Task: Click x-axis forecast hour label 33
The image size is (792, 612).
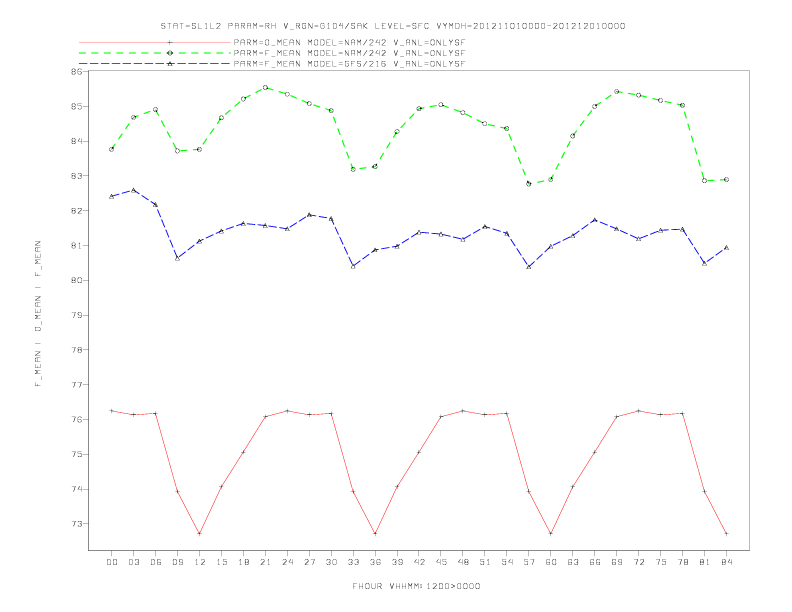Action: tap(354, 562)
